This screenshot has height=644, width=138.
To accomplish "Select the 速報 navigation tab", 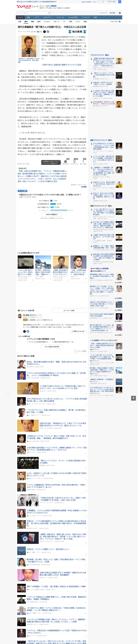I will (x=28, y=17).
